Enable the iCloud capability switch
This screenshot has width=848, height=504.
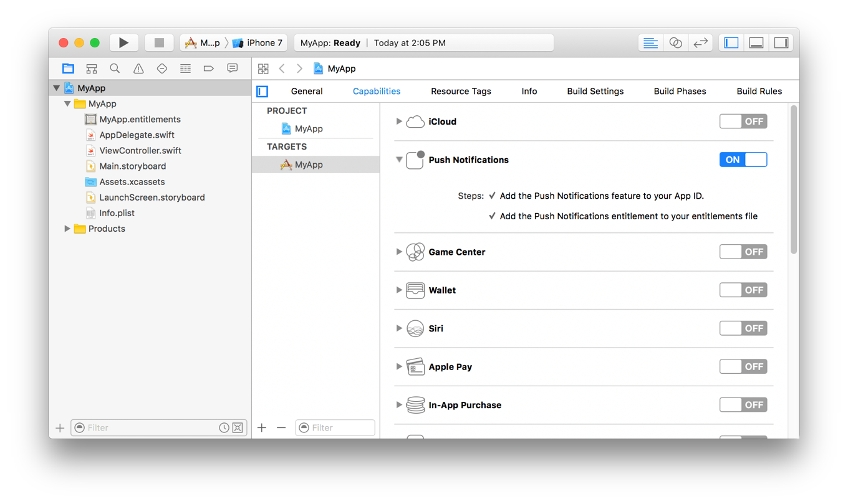pos(743,121)
